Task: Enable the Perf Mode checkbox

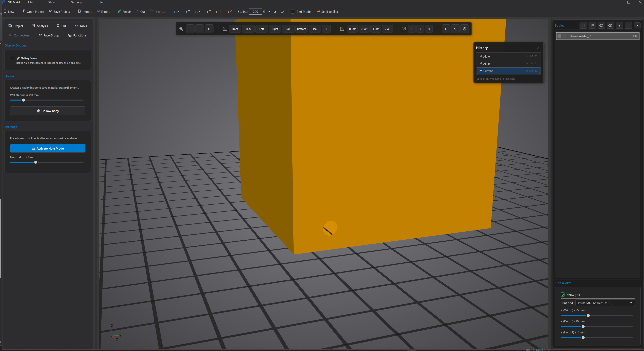Action: coord(293,12)
